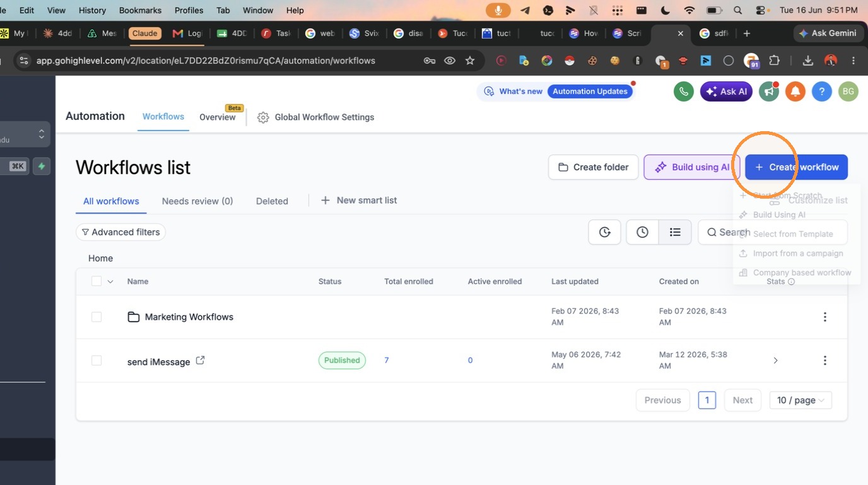Open the Needs review (0) tab
The image size is (868, 485).
pyautogui.click(x=197, y=201)
